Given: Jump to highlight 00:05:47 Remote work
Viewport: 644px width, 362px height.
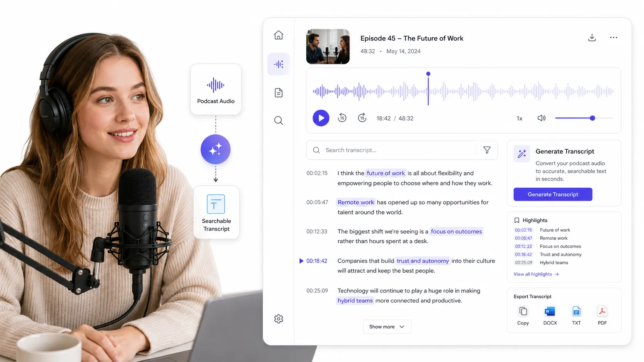Looking at the screenshot, I should click(541, 238).
